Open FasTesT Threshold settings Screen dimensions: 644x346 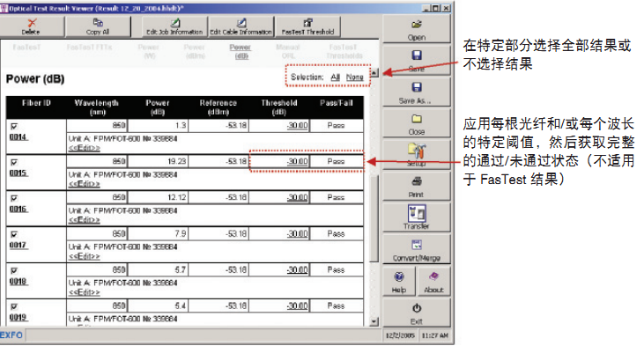click(307, 26)
